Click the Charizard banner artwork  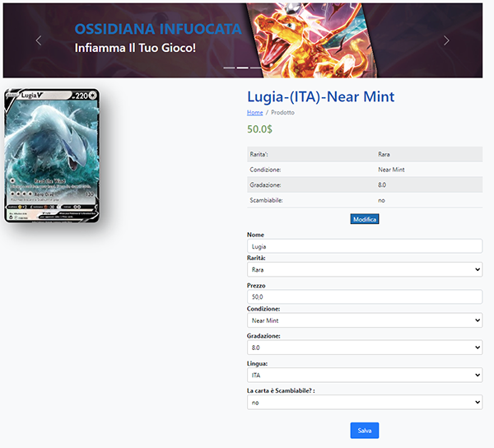pyautogui.click(x=310, y=40)
